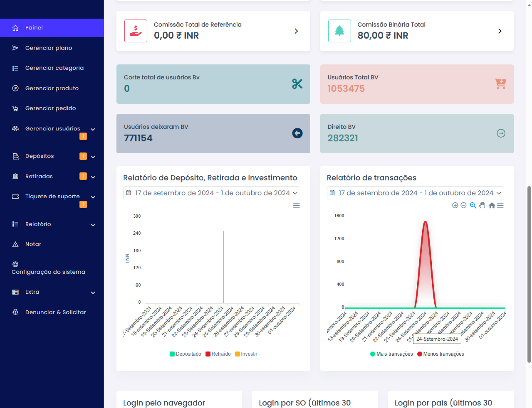Screen dimensions: 532x408
Task: Open Gerenciar plano menu item
Action: [48, 48]
